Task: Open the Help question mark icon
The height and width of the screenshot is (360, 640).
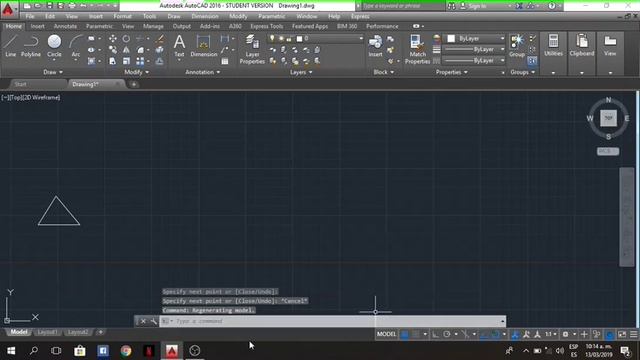Action: [551, 6]
